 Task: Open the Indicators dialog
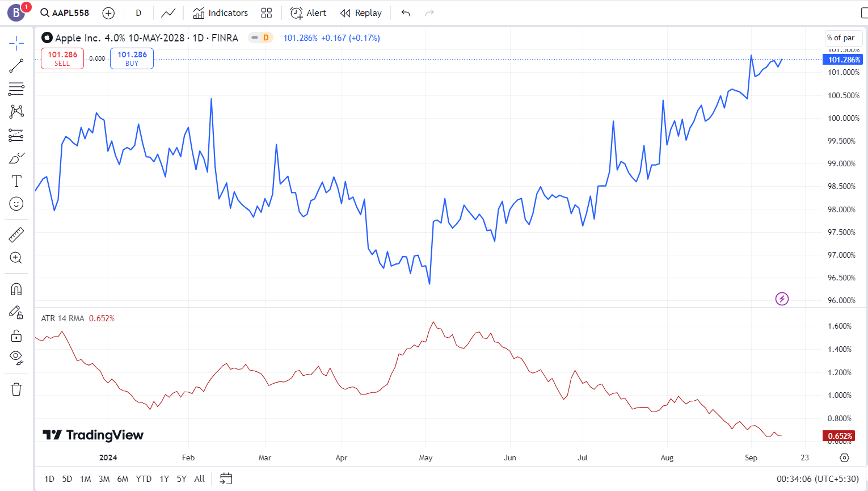[x=220, y=13]
